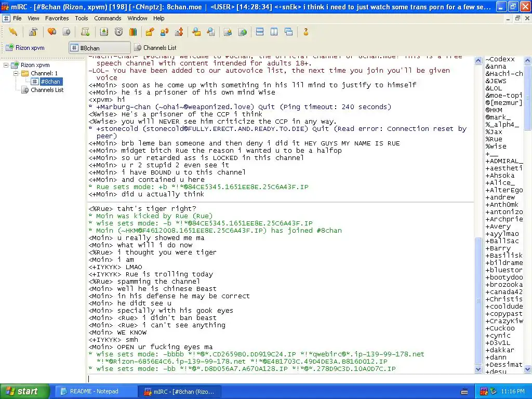Click the on-screen keyboard icon in the taskbar
Screen dimensions: 532x399
[464, 392]
